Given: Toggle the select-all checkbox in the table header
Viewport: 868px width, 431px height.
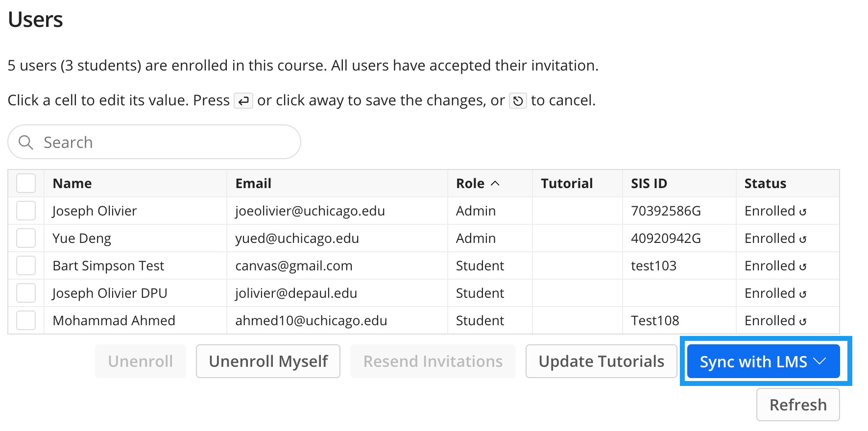Looking at the screenshot, I should pos(26,183).
